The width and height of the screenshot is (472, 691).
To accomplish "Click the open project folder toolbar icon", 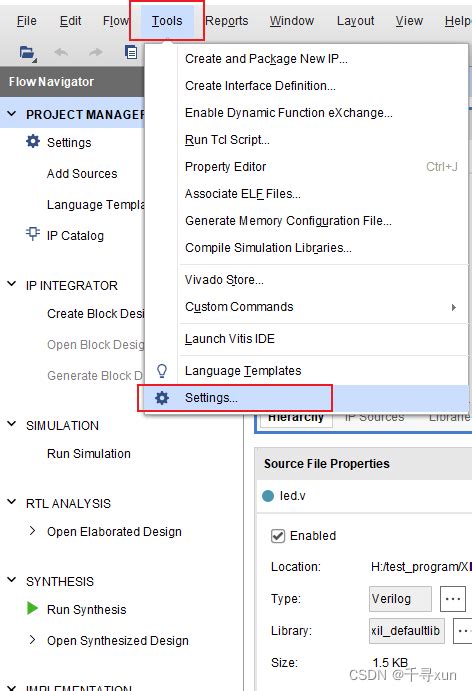I will pyautogui.click(x=27, y=53).
